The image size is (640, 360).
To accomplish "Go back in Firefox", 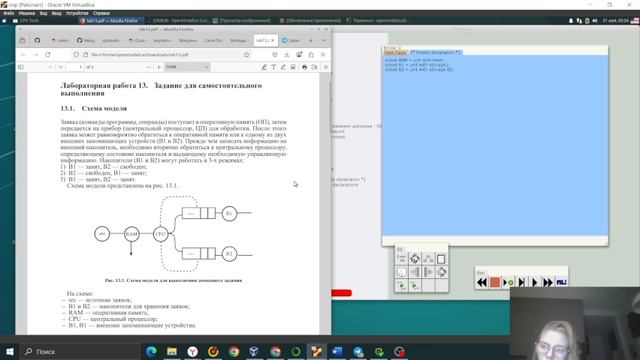I will (23, 54).
